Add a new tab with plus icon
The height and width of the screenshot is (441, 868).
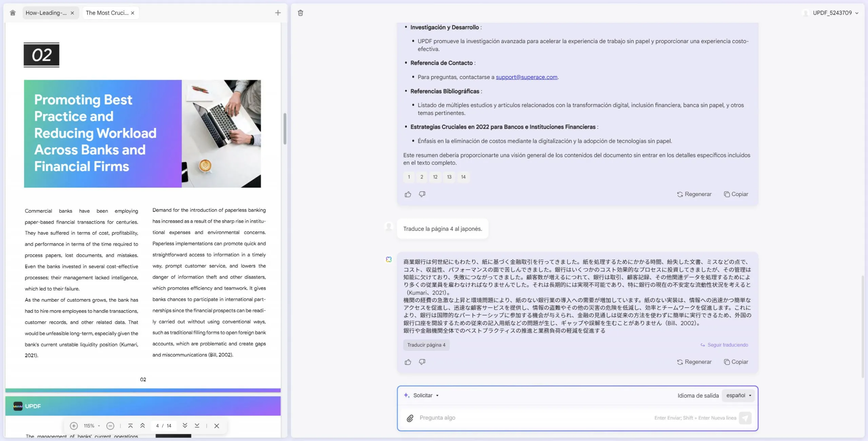(278, 13)
